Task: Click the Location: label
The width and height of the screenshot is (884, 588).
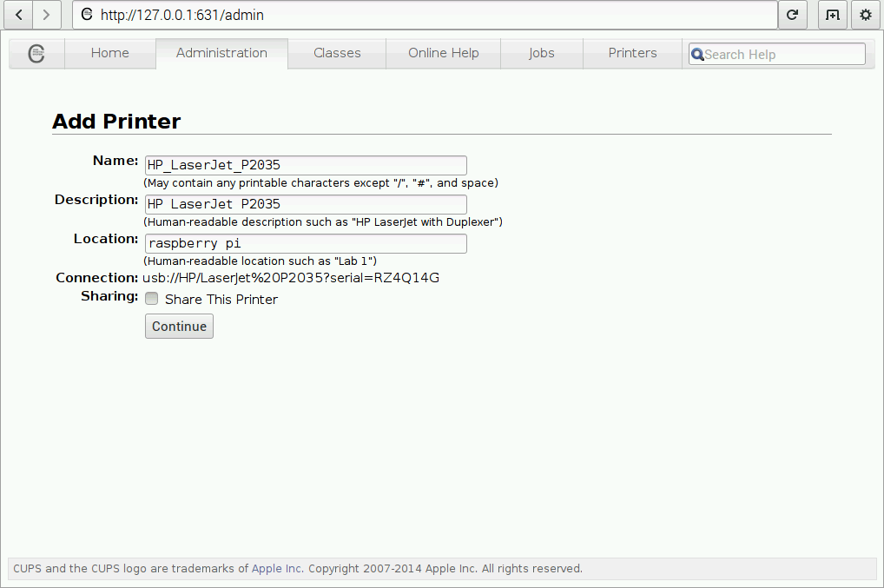Action: pyautogui.click(x=106, y=239)
